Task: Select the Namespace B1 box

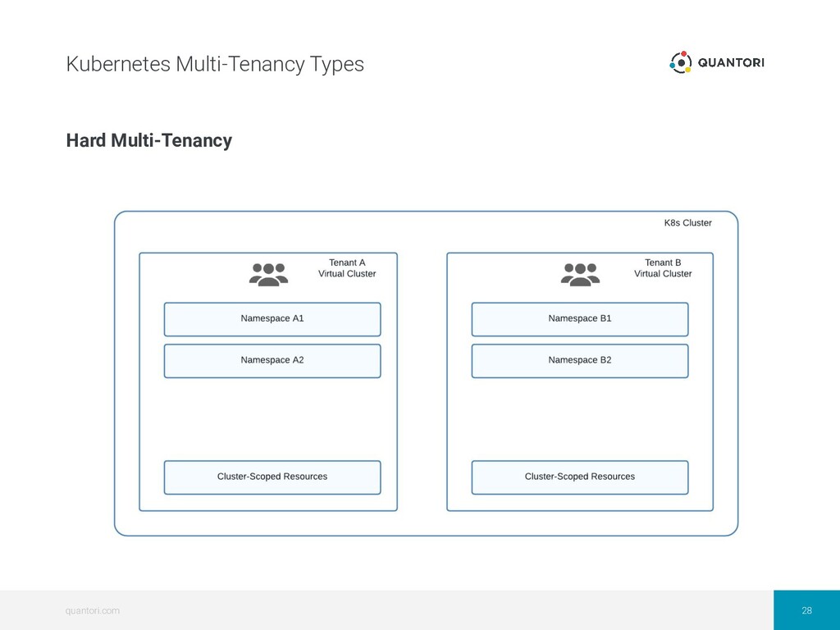Action: pyautogui.click(x=580, y=319)
